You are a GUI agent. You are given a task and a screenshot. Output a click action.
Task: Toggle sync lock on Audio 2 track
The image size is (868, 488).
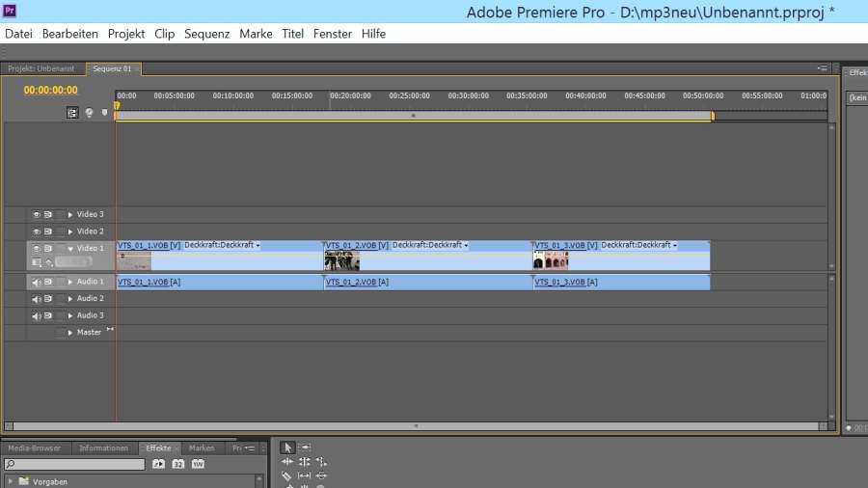click(x=48, y=299)
